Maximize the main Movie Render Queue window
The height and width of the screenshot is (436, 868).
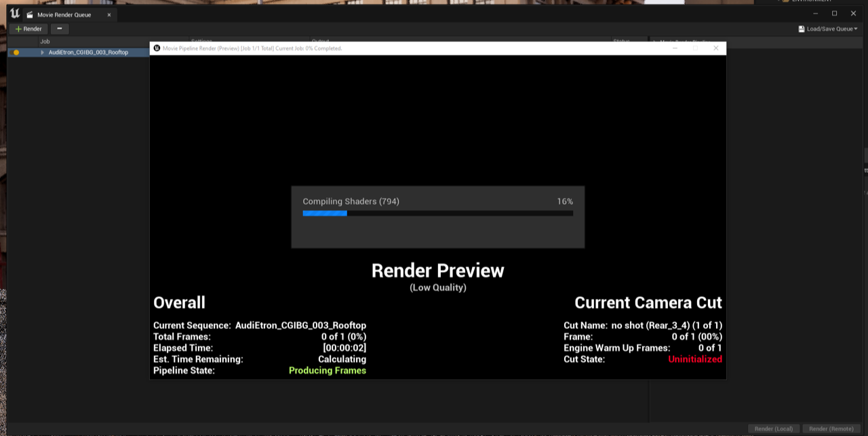[834, 14]
